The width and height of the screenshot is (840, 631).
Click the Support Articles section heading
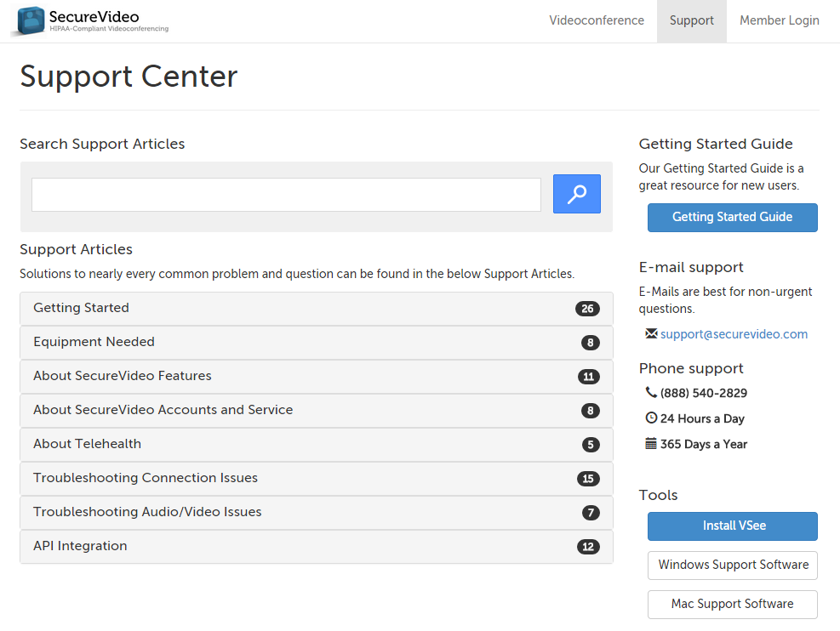(x=76, y=249)
